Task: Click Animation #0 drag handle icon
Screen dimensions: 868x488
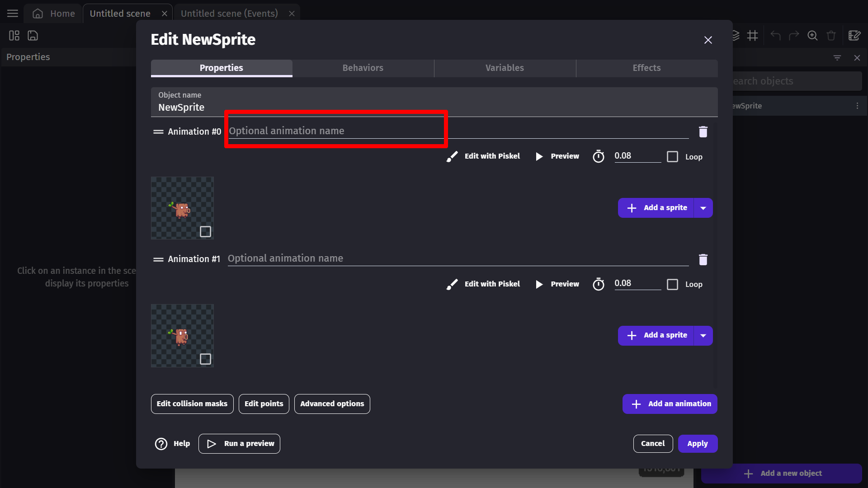Action: [158, 131]
